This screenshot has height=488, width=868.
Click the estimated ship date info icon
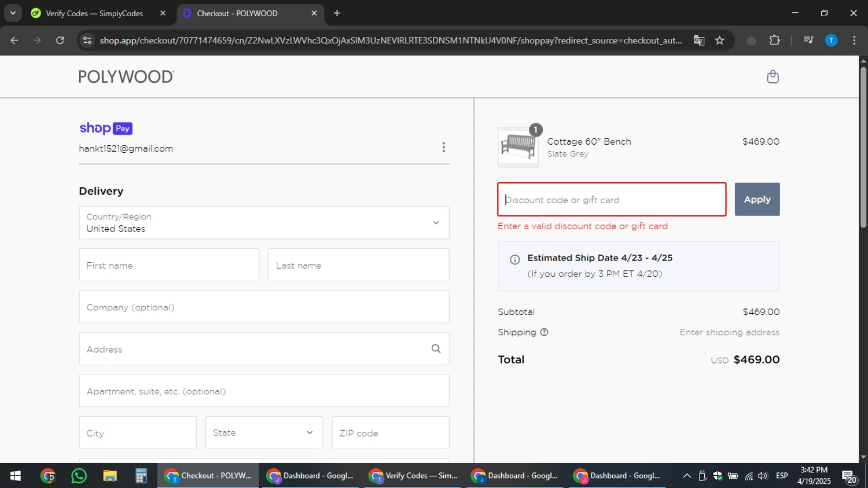click(514, 259)
